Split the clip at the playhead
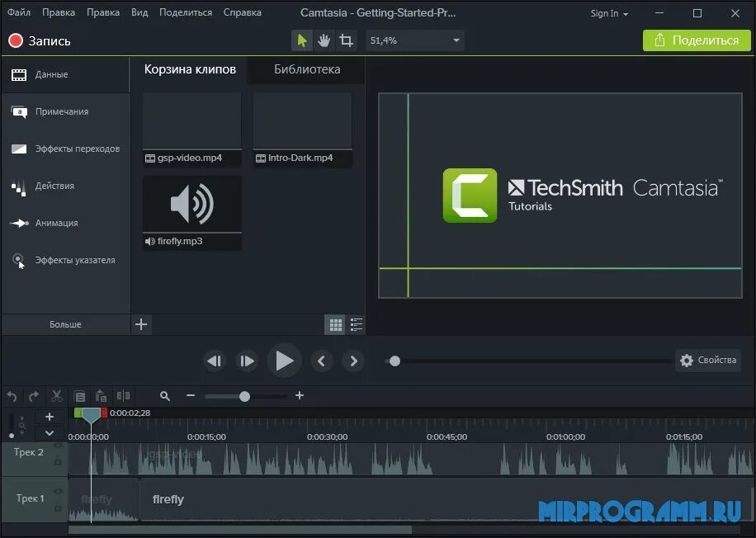Viewport: 756px width, 538px height. click(124, 396)
